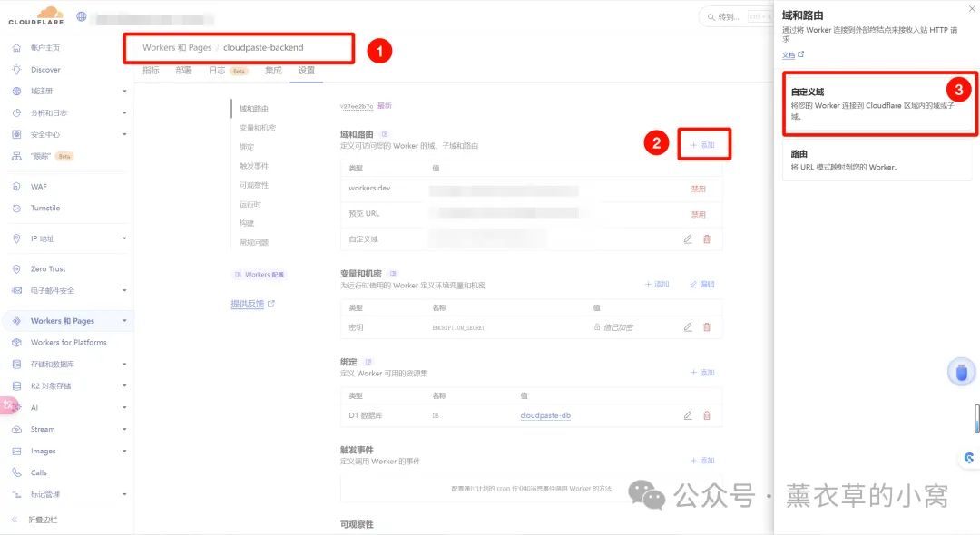Click the Cloudflare logo
The height and width of the screenshot is (535, 980).
pos(36,15)
